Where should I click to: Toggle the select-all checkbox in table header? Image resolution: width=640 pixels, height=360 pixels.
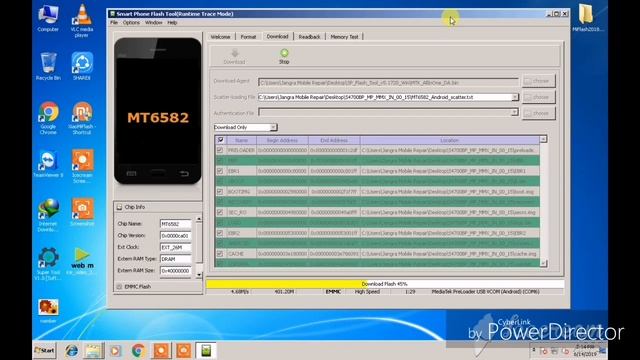click(x=221, y=140)
